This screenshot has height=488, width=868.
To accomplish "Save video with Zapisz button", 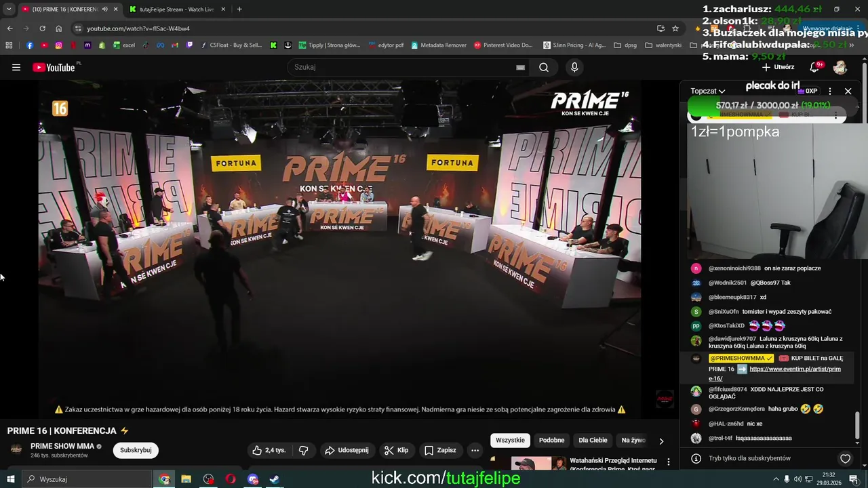I will (440, 450).
